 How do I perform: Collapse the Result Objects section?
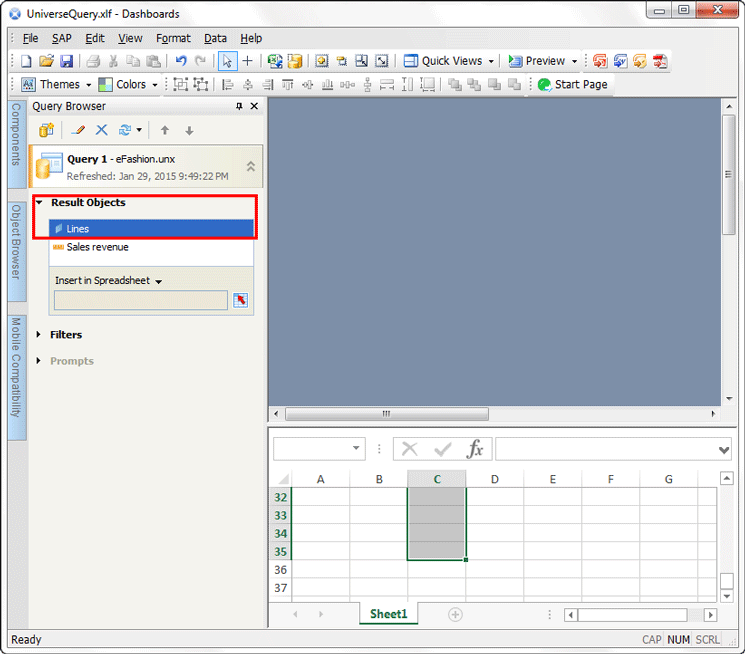click(39, 203)
